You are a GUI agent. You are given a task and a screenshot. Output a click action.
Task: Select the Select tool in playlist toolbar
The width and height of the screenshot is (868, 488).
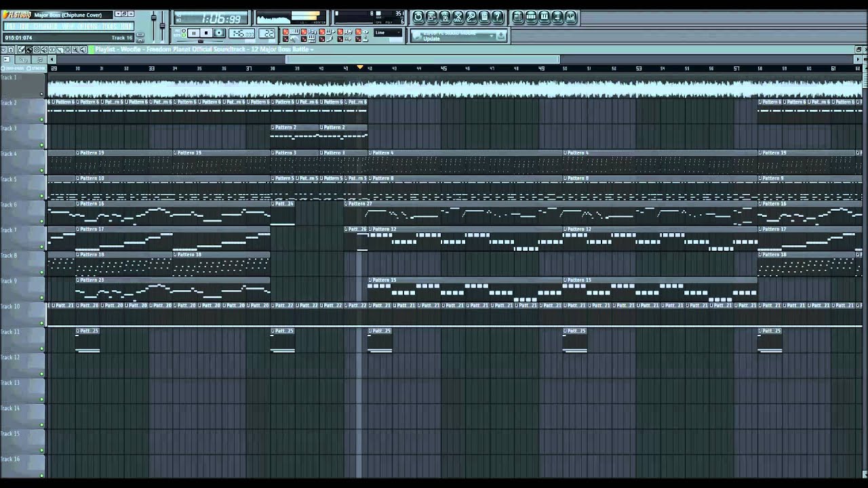(x=68, y=49)
